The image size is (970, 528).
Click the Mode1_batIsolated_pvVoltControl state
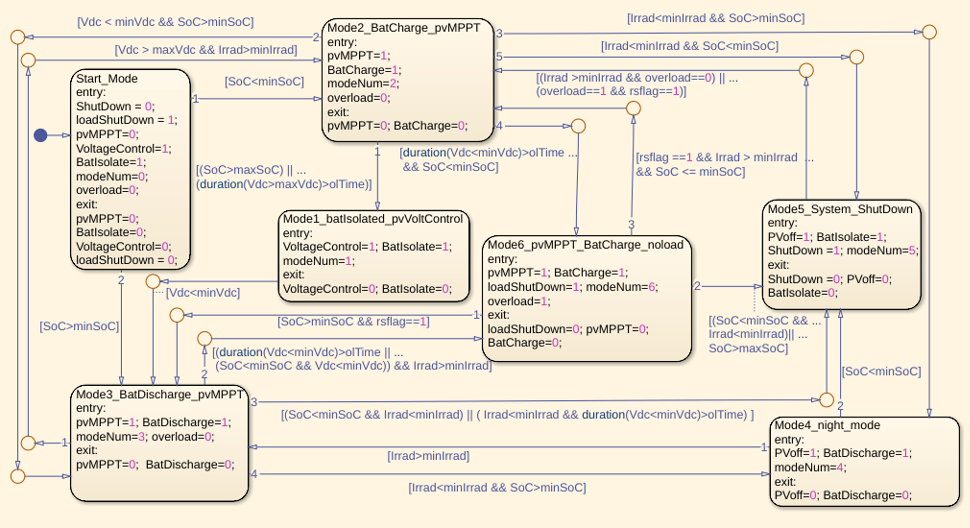pyautogui.click(x=374, y=256)
